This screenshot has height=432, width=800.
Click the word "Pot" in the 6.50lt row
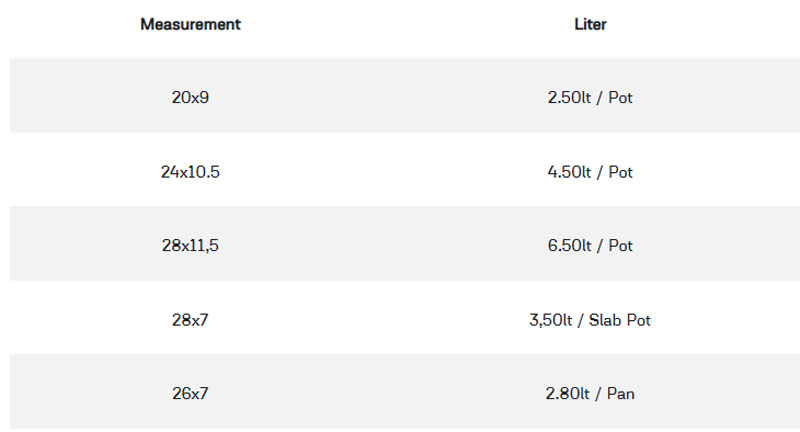pyautogui.click(x=621, y=246)
